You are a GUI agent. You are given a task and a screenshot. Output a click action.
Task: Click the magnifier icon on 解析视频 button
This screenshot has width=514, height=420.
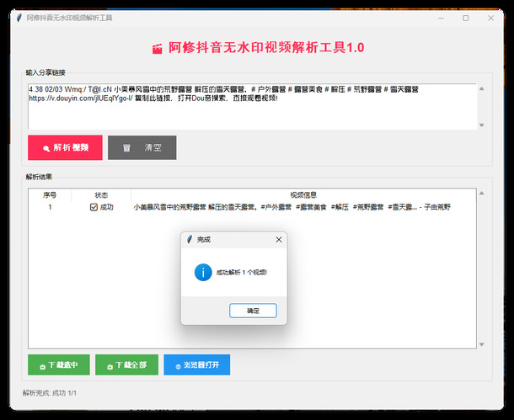[x=46, y=148]
